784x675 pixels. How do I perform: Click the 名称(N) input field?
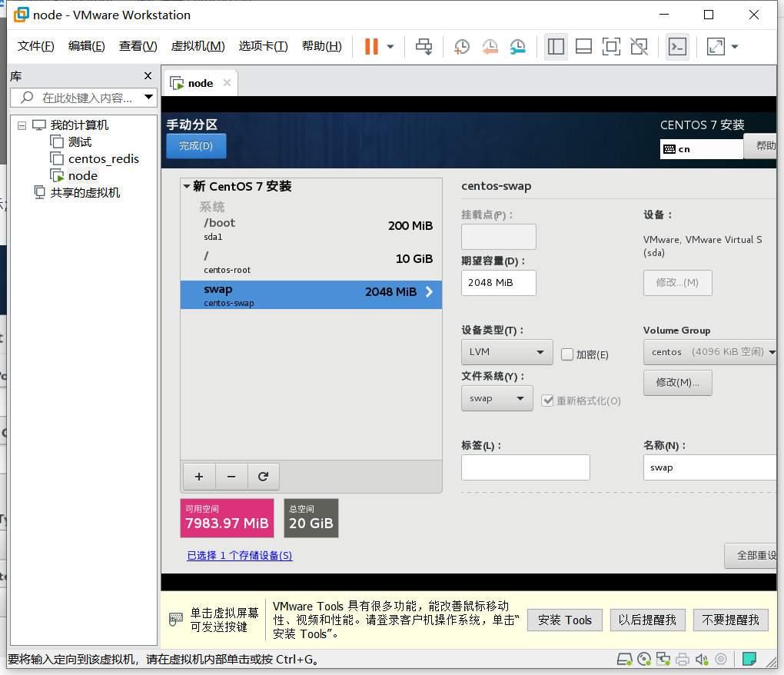point(710,467)
